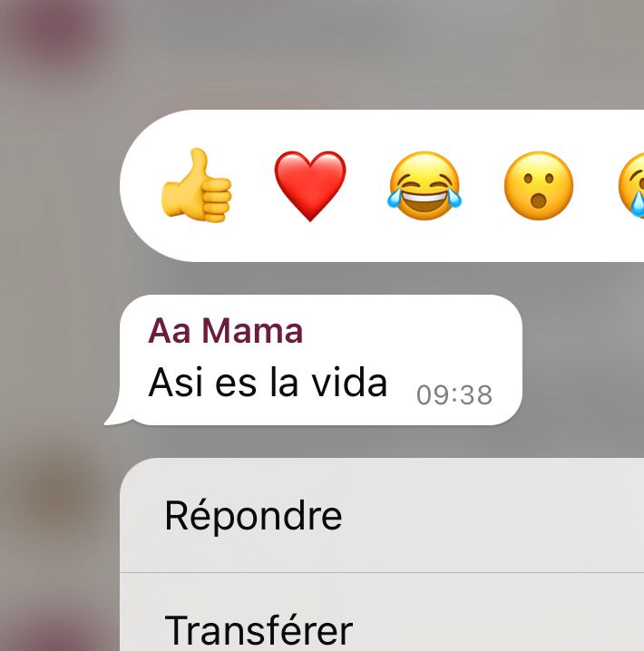Viewport: 644px width, 651px height.
Task: React with the red heart emoji
Action: click(309, 186)
